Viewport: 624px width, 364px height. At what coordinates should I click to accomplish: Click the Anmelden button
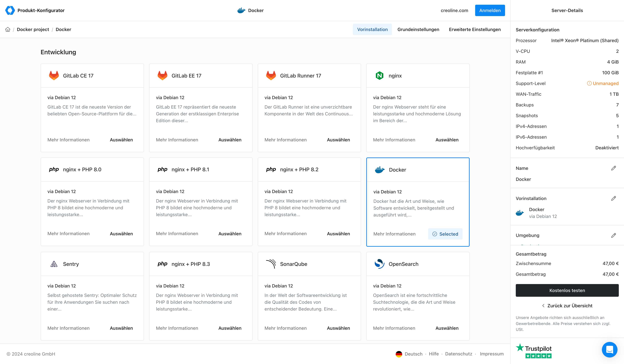490,10
